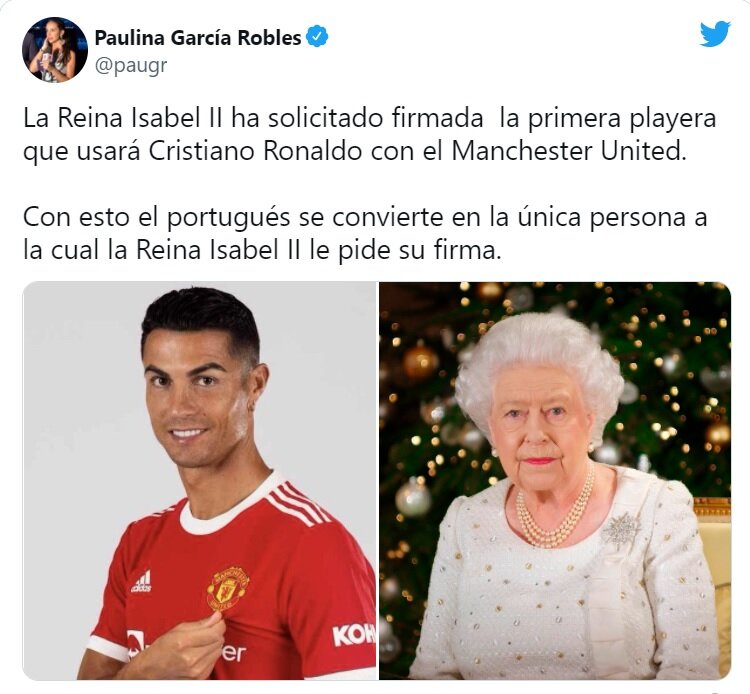Click "La Reina Isabel II" opening text
Image resolution: width=750 pixels, height=694 pixels.
click(x=123, y=119)
